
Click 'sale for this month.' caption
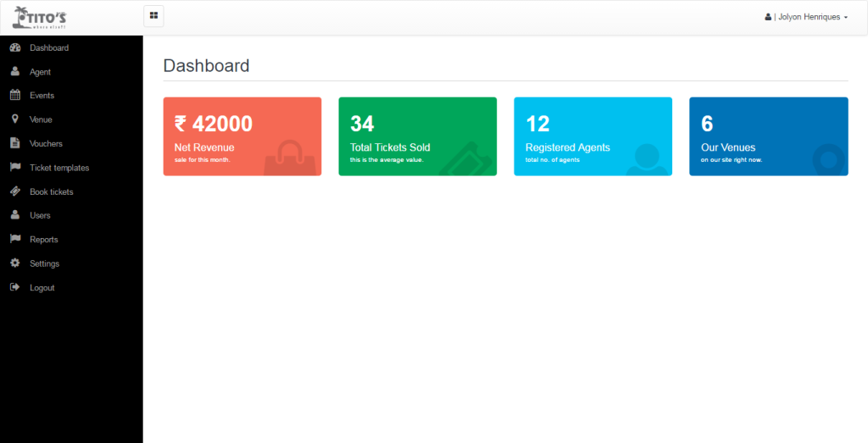tap(202, 160)
